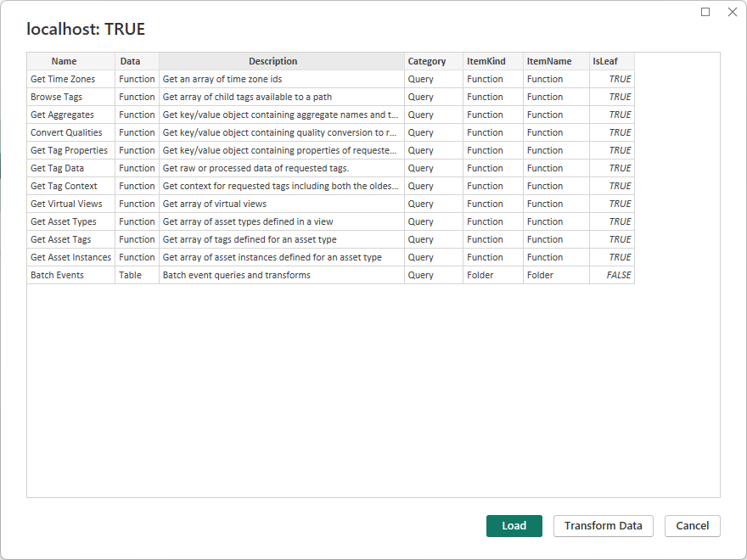Close the dialog with the X icon
This screenshot has height=560, width=747.
732,12
